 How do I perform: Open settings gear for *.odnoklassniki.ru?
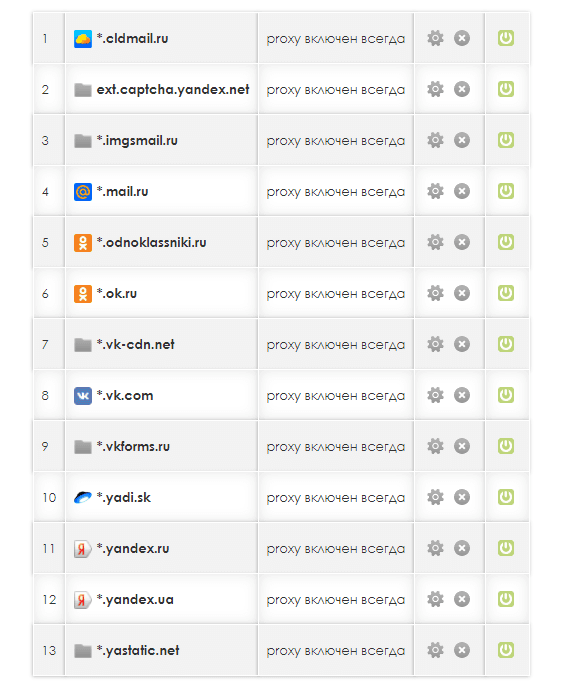tap(435, 242)
